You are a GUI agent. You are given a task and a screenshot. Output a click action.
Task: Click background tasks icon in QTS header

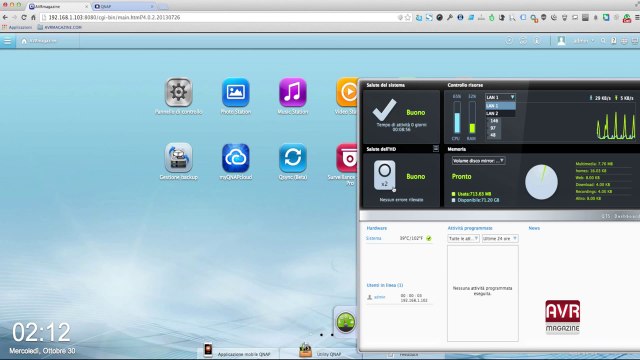coord(509,41)
